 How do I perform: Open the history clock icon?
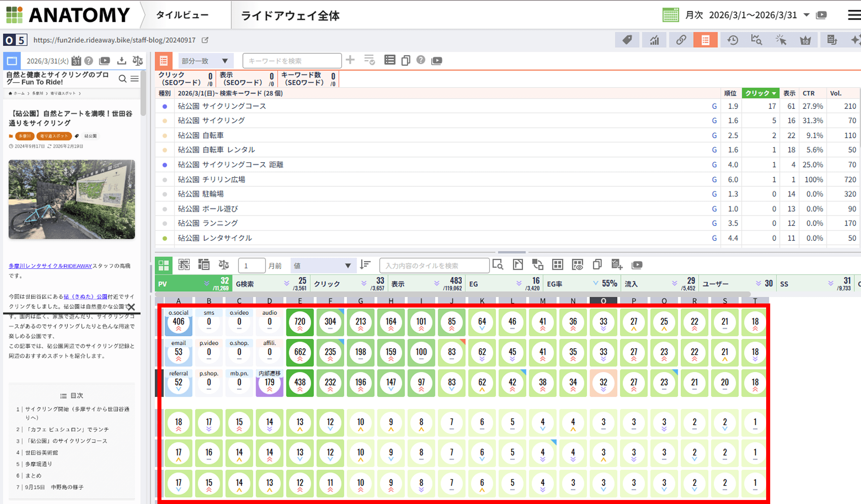coord(733,40)
